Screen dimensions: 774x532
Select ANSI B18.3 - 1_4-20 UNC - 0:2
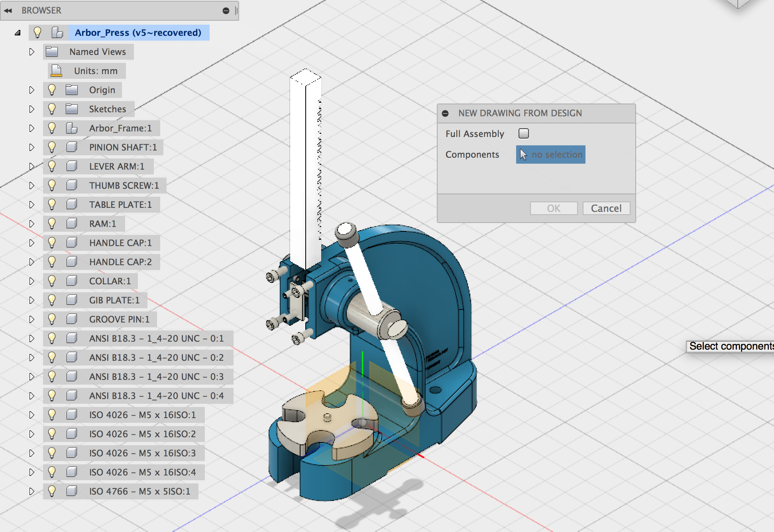[156, 358]
